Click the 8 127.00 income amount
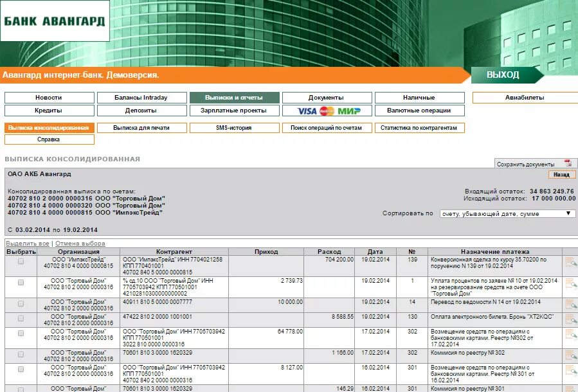This screenshot has width=578, height=392. pyautogui.click(x=292, y=368)
